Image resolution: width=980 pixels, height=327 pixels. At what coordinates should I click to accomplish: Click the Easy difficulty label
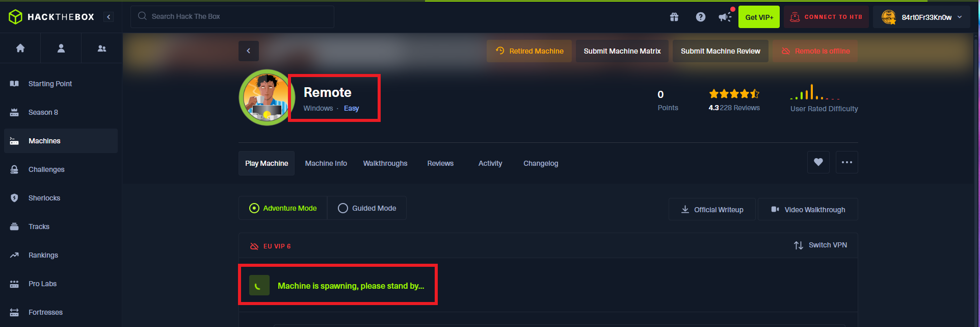click(352, 108)
